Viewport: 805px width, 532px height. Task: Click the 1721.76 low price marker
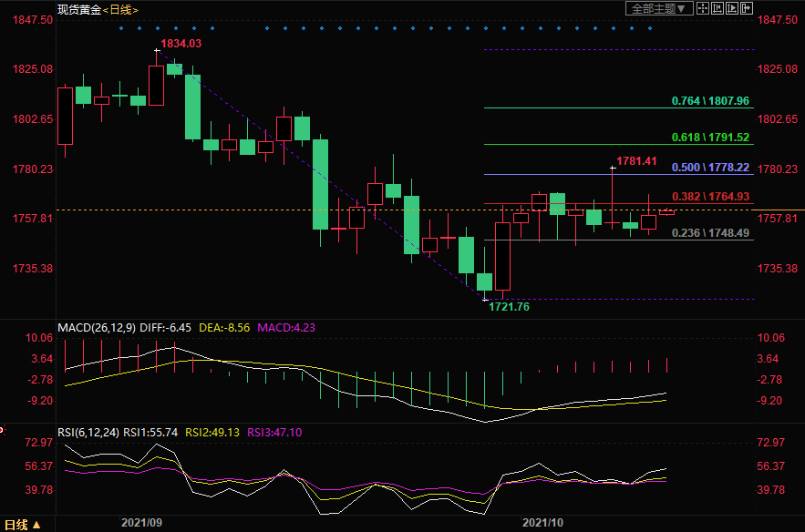[509, 307]
